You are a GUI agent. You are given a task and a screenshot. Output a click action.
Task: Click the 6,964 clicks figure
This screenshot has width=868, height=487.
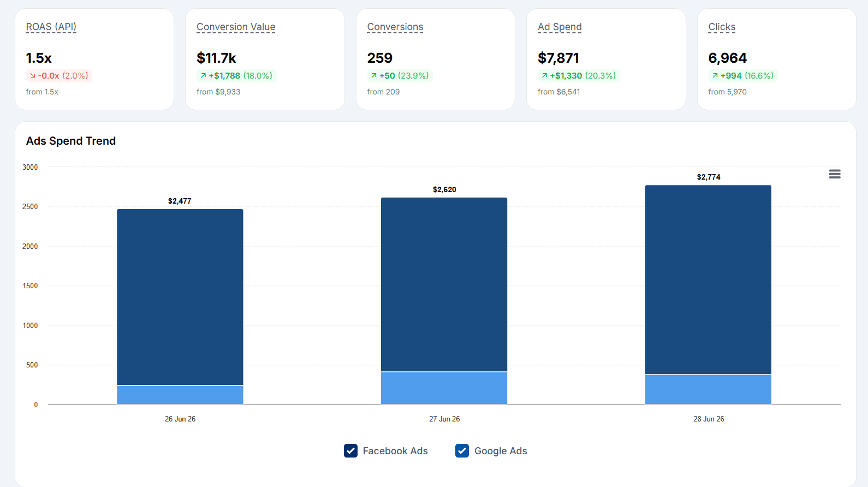point(728,58)
